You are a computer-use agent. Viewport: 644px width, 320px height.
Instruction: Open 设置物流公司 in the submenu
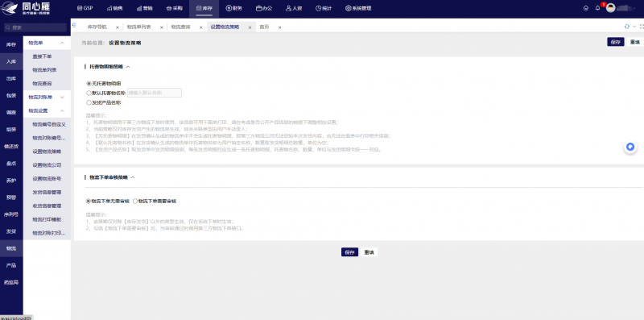point(47,165)
